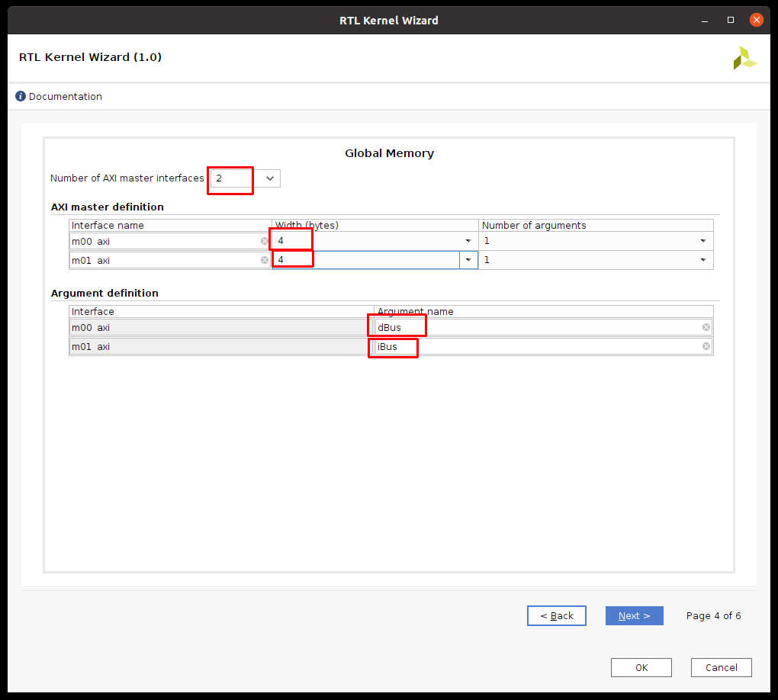Screen dimensions: 778x700
Task: Select the m00_axi row in Argument definition
Action: tap(220, 327)
